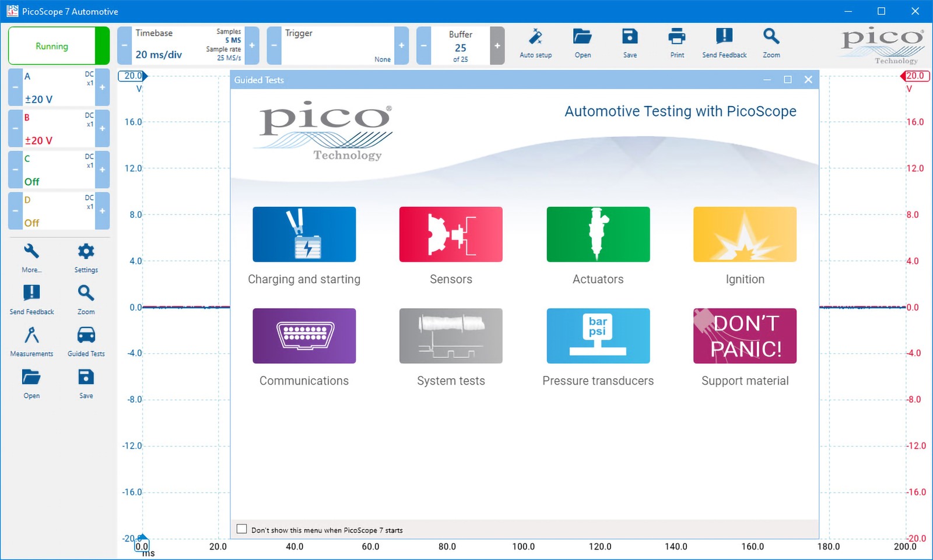Check 'Don't show this menu' checkbox
This screenshot has height=560, width=933.
pyautogui.click(x=242, y=529)
